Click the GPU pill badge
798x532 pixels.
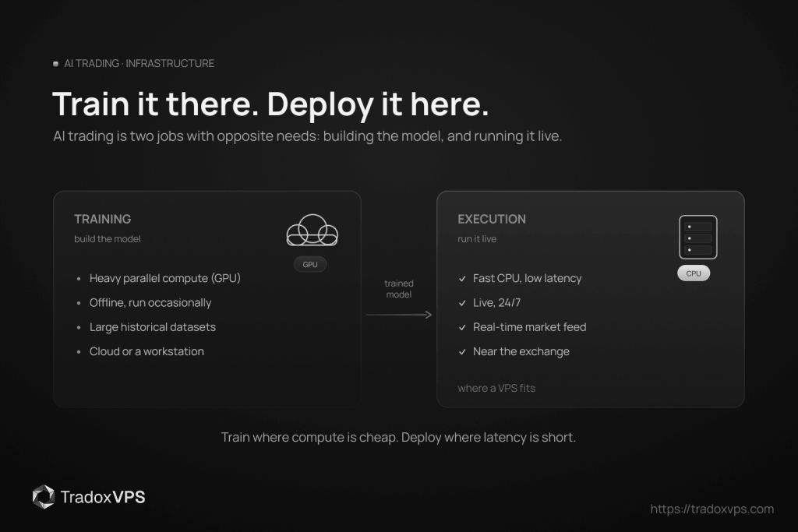tap(310, 265)
